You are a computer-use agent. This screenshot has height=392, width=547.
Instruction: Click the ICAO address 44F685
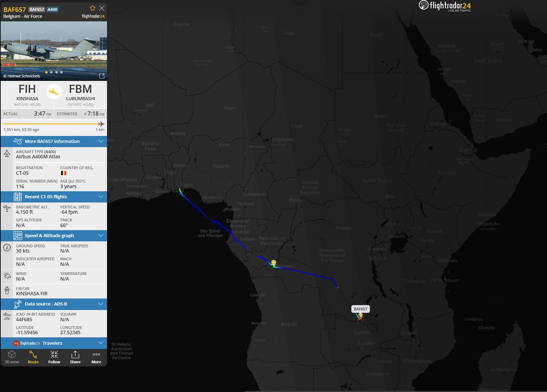24,320
